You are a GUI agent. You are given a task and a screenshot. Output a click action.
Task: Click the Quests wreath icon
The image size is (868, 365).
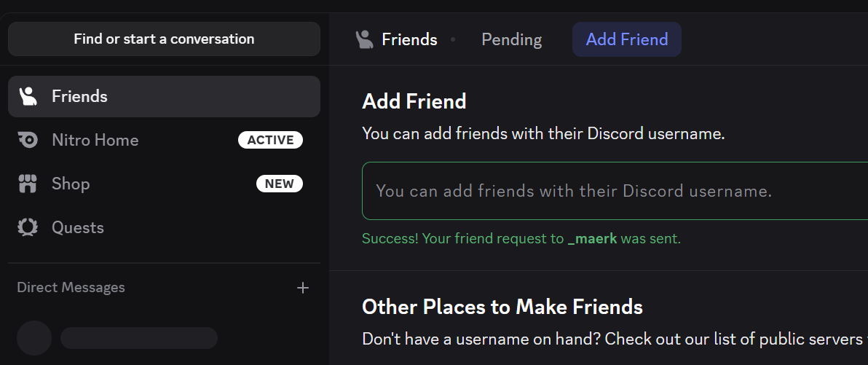point(28,227)
